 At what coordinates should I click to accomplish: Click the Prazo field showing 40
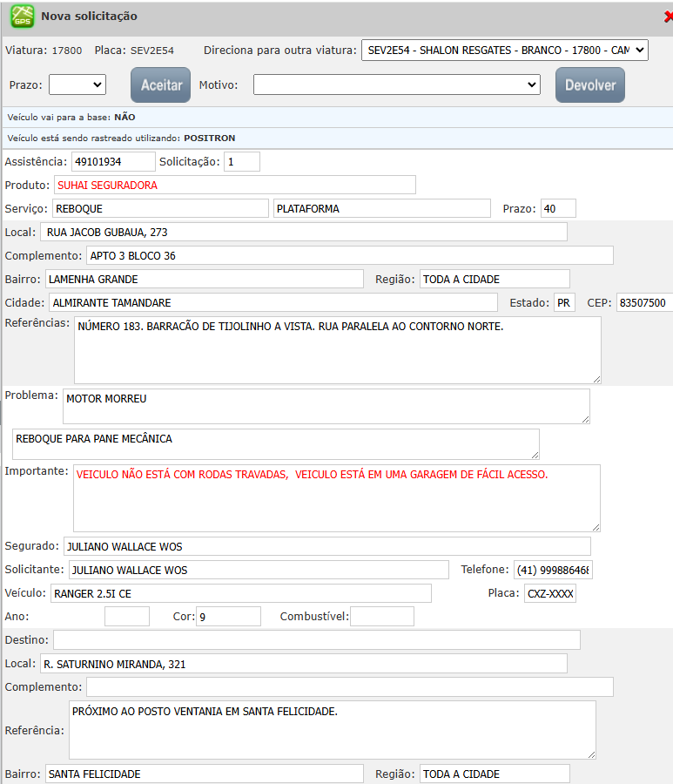pyautogui.click(x=557, y=208)
